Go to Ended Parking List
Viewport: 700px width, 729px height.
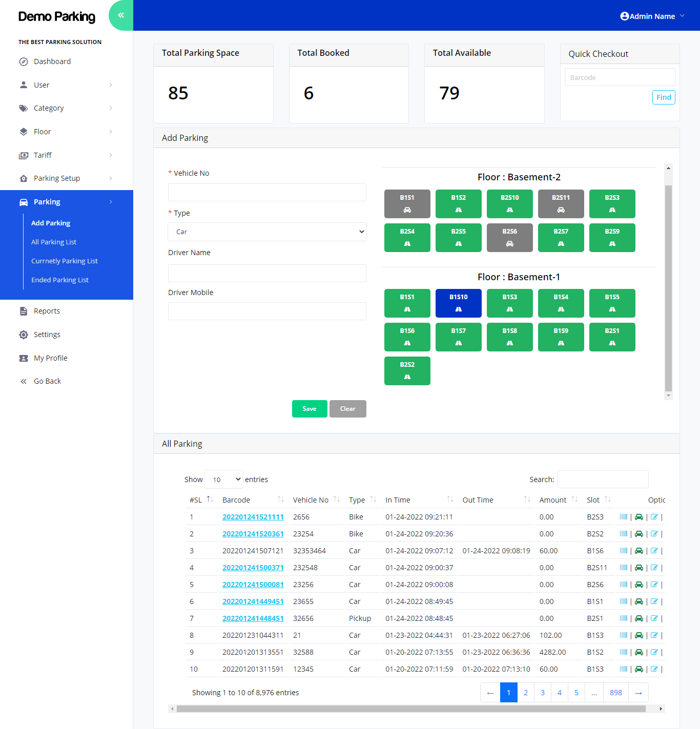[60, 280]
